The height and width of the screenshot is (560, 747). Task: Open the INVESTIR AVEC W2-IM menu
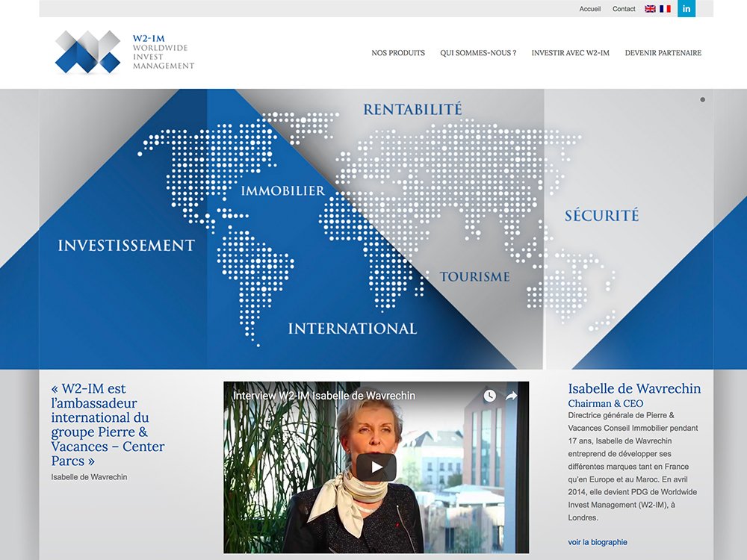click(570, 53)
